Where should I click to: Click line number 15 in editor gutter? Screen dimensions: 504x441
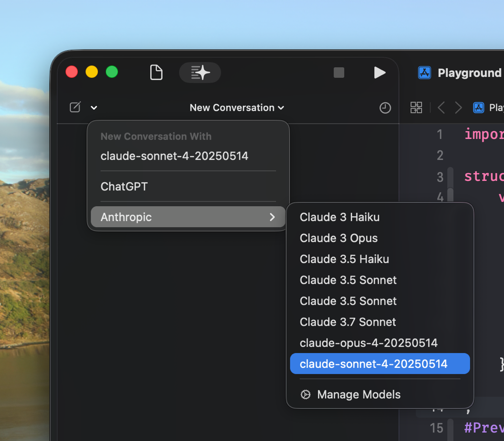pos(437,428)
